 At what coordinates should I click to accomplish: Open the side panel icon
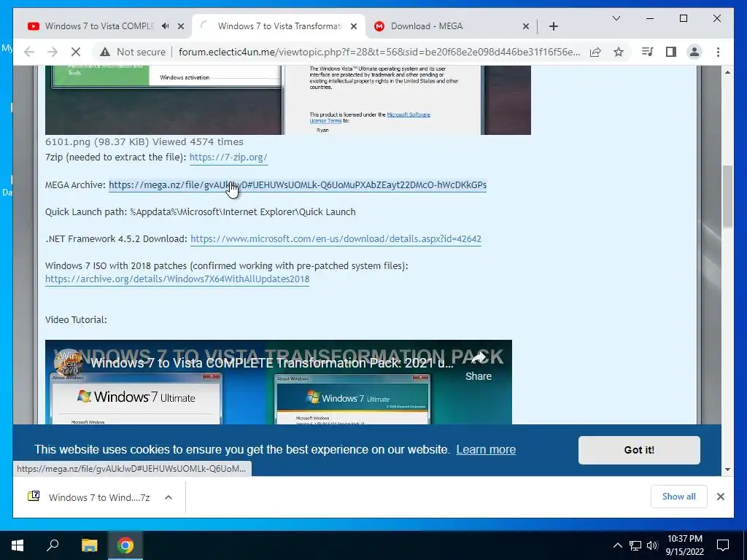pyautogui.click(x=671, y=52)
